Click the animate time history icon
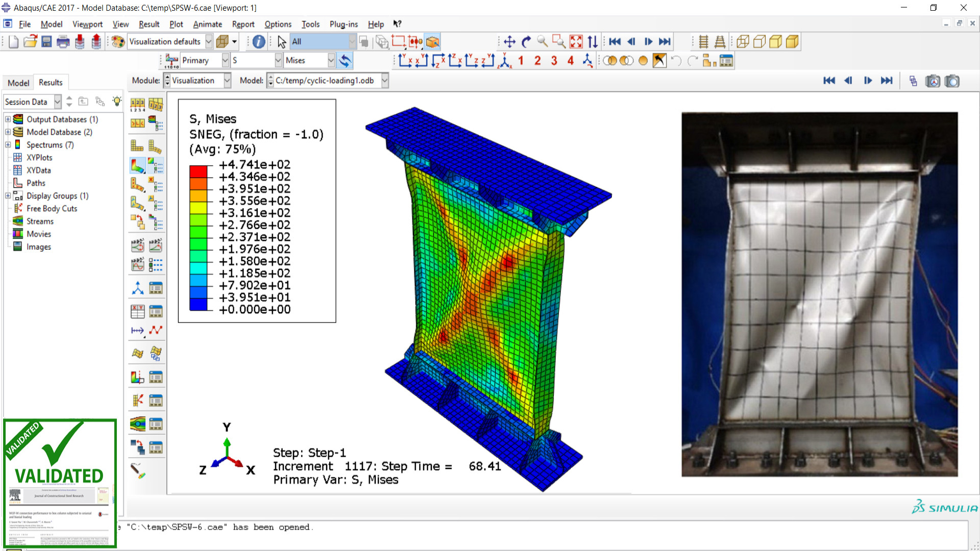Viewport: 980px width, 551px height. click(x=137, y=246)
